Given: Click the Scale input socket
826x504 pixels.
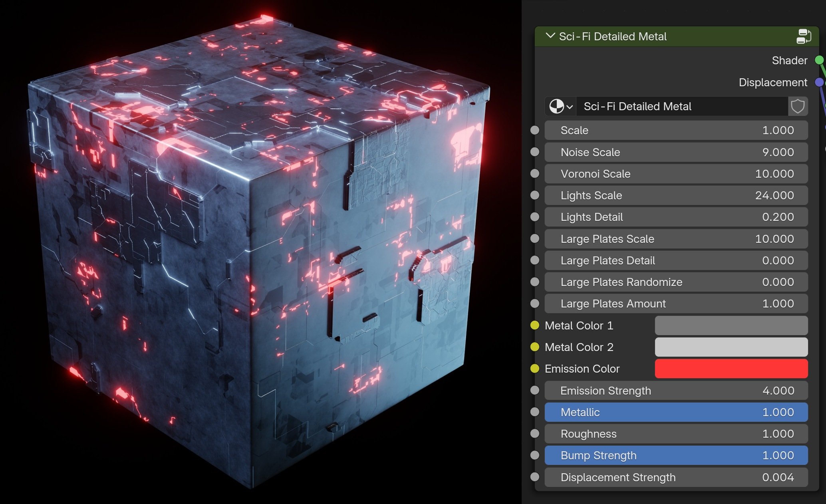Looking at the screenshot, I should (535, 130).
